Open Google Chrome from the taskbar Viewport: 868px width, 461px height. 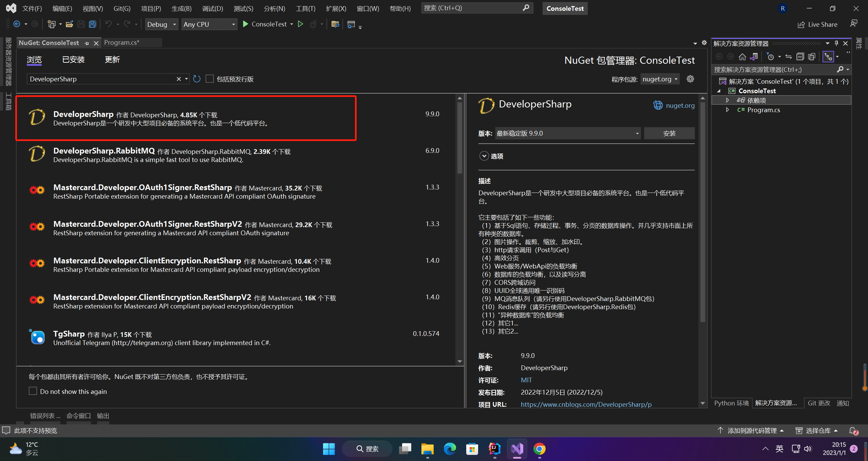540,449
